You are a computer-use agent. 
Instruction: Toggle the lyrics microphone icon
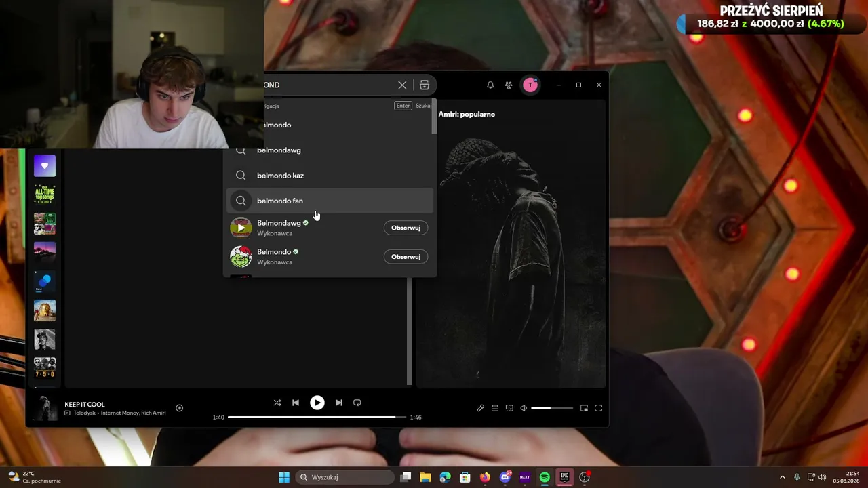point(481,408)
